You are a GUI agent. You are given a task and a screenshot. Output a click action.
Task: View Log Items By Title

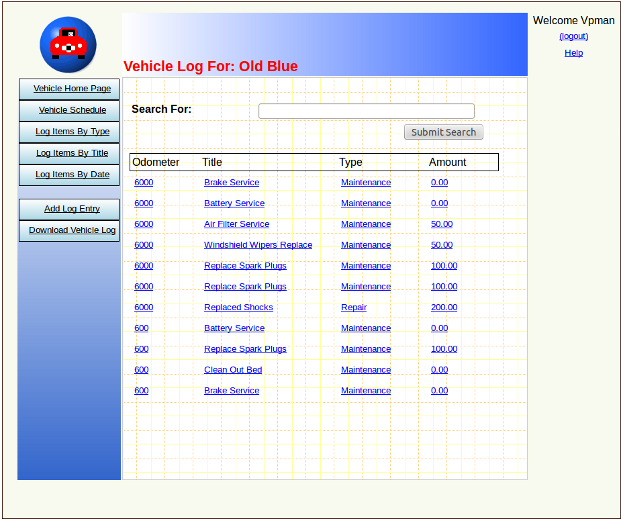(69, 153)
